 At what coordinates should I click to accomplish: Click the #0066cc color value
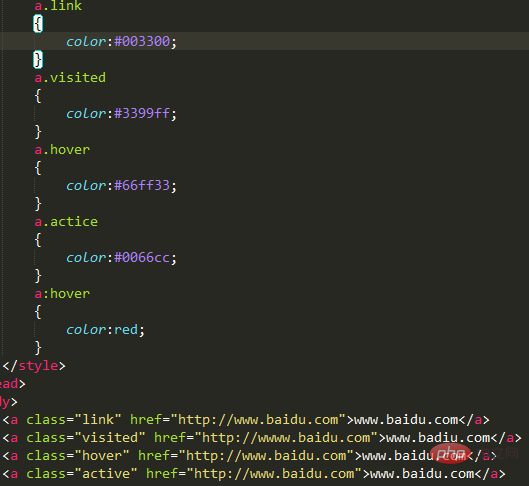(142, 258)
